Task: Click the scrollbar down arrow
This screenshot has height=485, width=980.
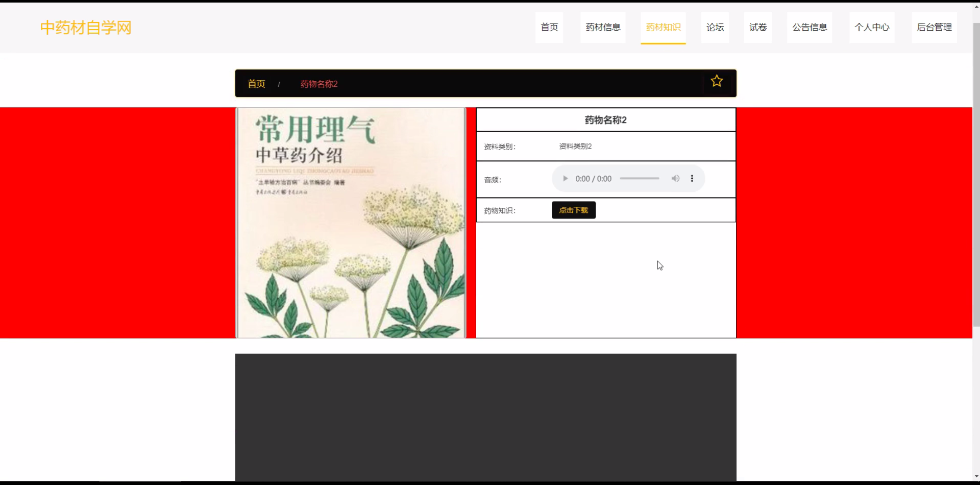Action: [x=976, y=476]
